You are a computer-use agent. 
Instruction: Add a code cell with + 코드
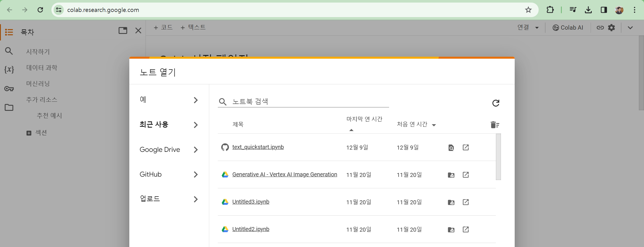coord(163,27)
